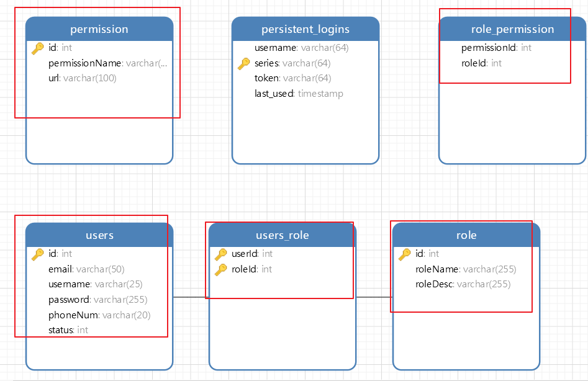Click the last_used: timestamp column
588x381 pixels.
click(x=299, y=93)
